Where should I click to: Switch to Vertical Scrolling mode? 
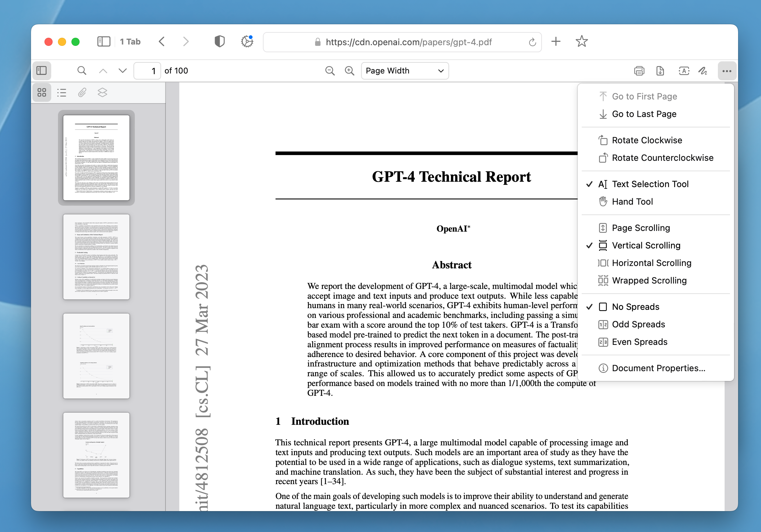(x=656, y=245)
